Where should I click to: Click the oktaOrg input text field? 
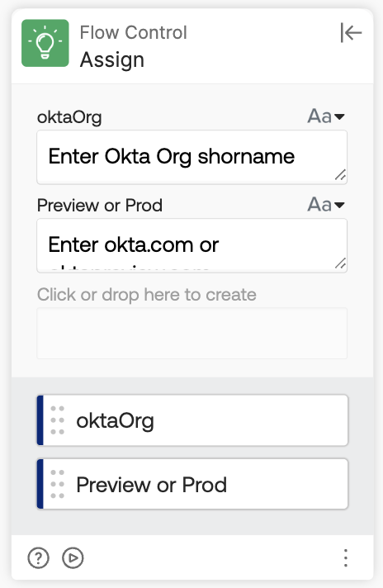[191, 157]
